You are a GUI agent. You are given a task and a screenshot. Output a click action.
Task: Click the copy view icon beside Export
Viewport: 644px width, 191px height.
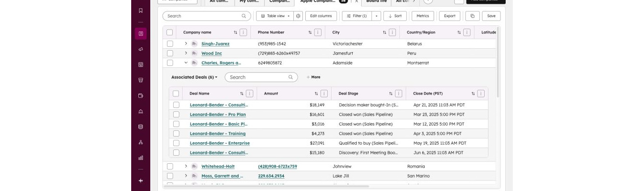[x=472, y=16]
